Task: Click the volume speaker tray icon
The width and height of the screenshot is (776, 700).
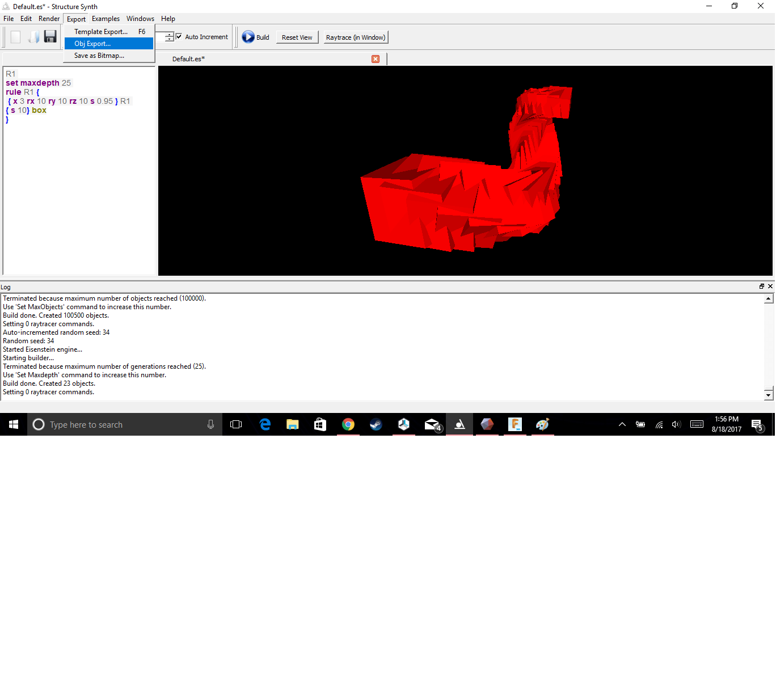Action: point(676,424)
